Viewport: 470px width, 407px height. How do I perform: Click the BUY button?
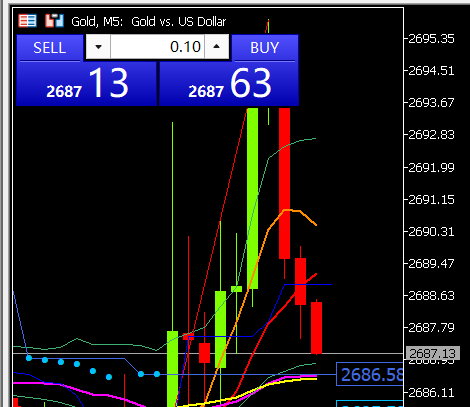265,48
